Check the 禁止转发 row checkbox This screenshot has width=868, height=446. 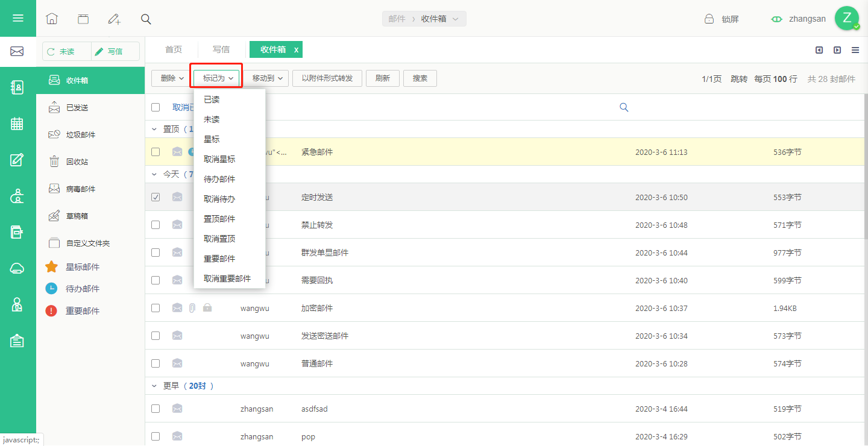tap(156, 225)
